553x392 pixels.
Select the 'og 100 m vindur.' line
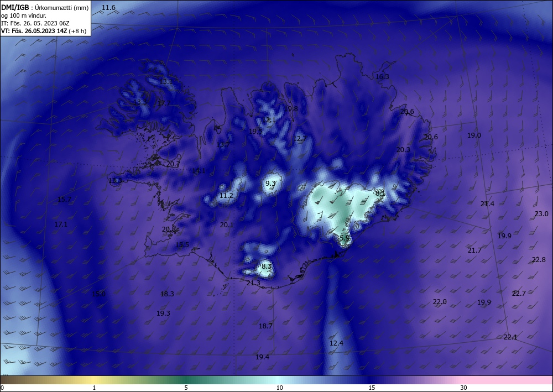coord(24,15)
